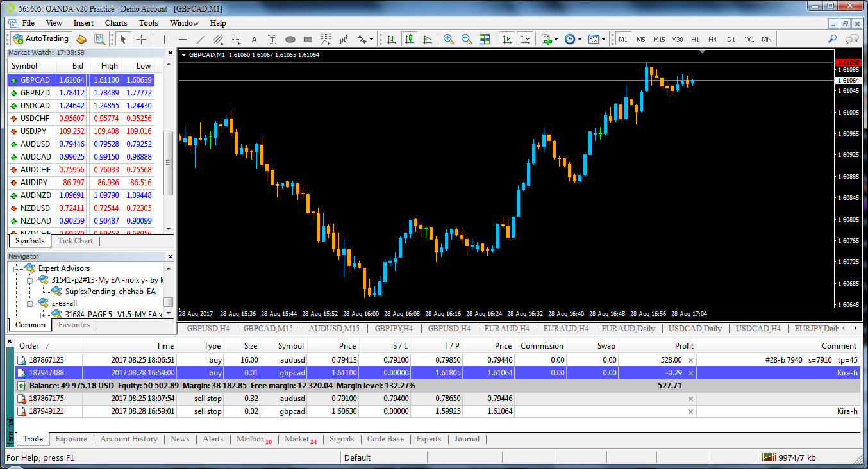The image size is (868, 469).
Task: Collapse the Expert Advisors tree node
Action: 17,268
